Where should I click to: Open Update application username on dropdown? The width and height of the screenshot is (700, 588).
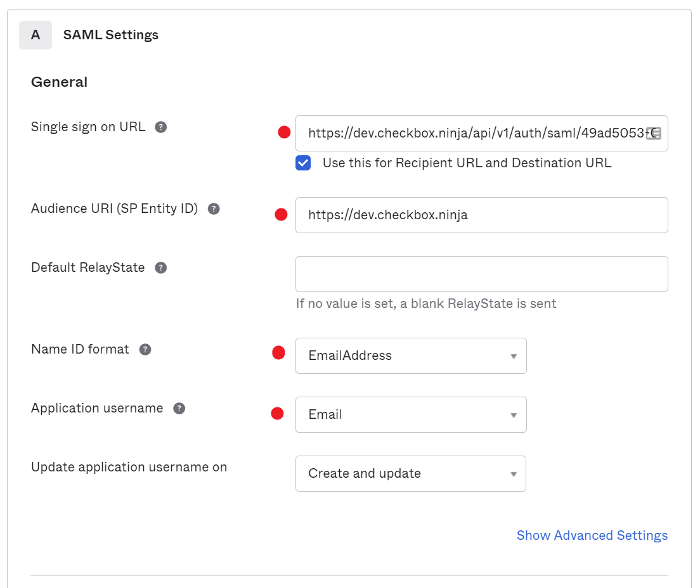coord(411,473)
